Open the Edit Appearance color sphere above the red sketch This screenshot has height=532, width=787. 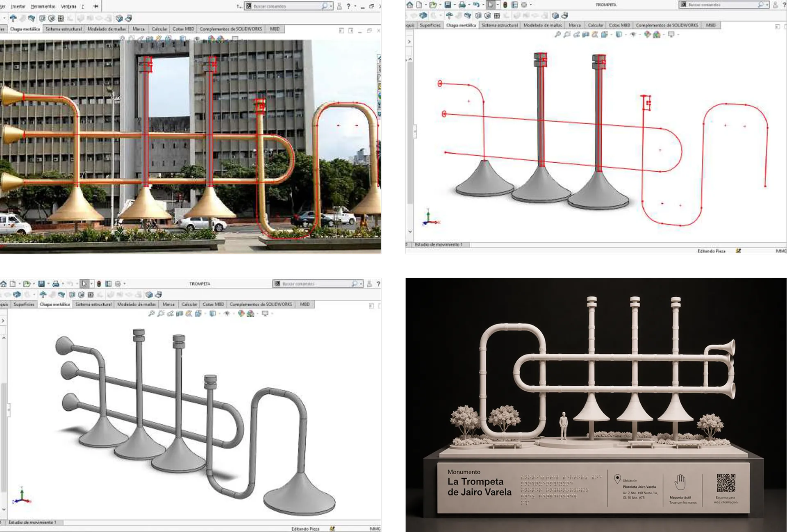[x=647, y=34]
